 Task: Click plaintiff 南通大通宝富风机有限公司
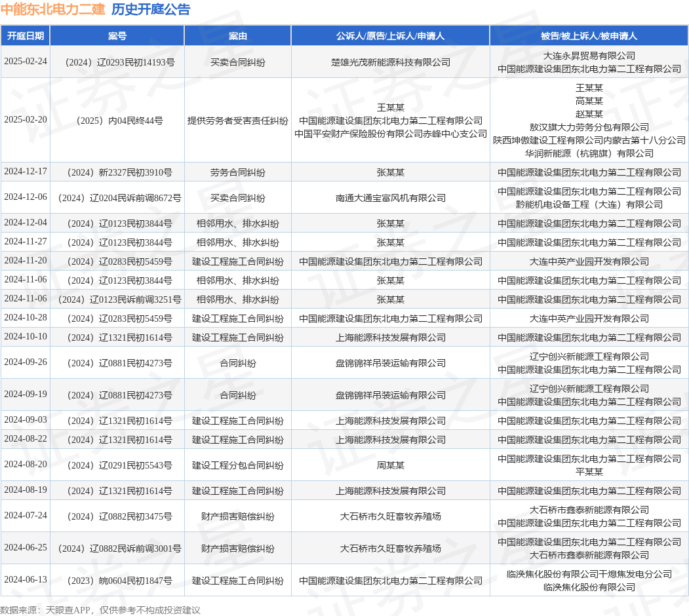(390, 198)
